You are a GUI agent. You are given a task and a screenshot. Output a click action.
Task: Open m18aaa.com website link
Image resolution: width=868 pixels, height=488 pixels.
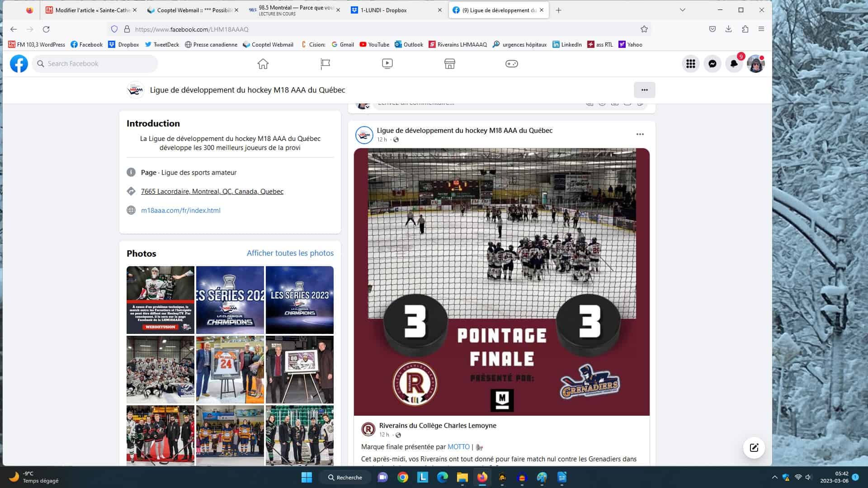[x=180, y=210]
